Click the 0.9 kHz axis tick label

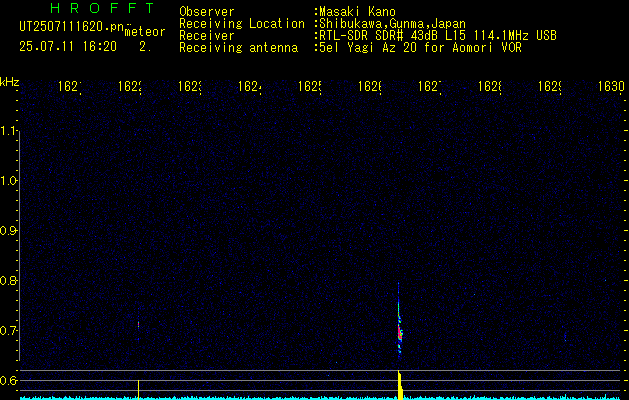pos(8,231)
